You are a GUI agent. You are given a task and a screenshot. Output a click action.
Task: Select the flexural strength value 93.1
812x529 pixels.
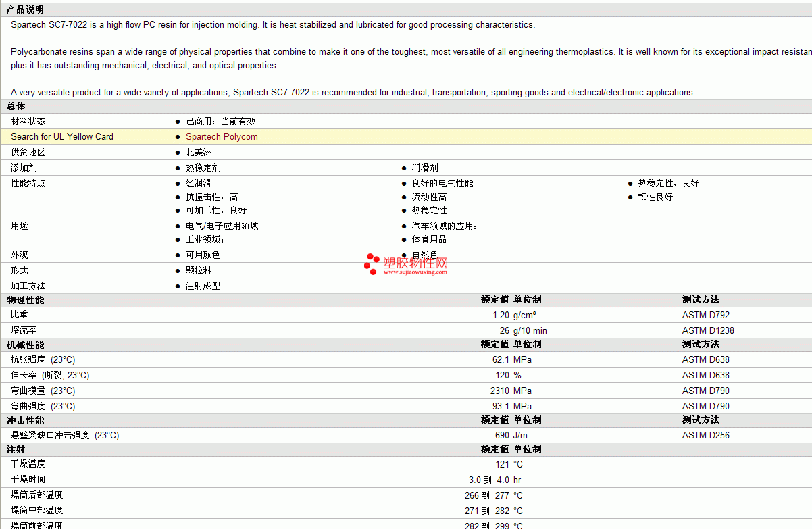click(501, 406)
